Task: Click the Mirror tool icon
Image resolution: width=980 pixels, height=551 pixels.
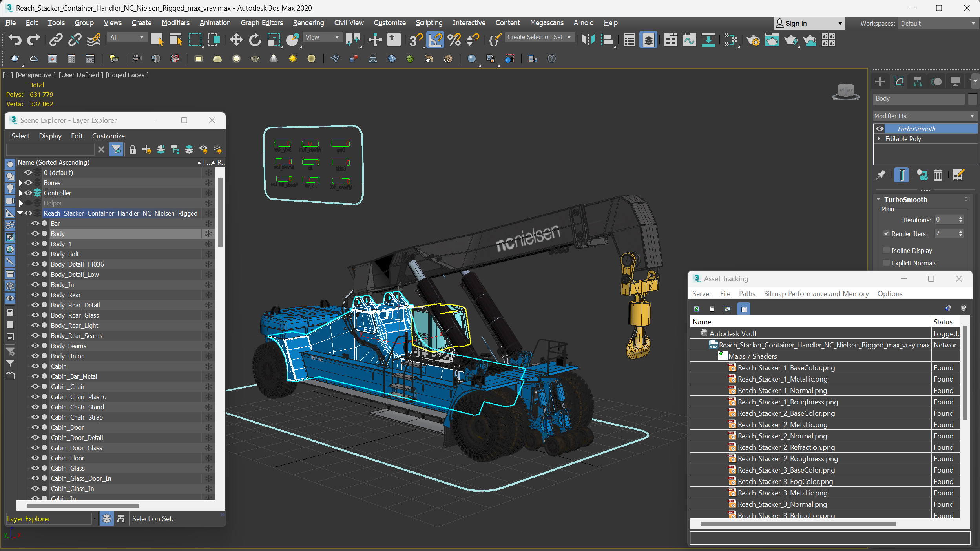Action: pos(588,40)
